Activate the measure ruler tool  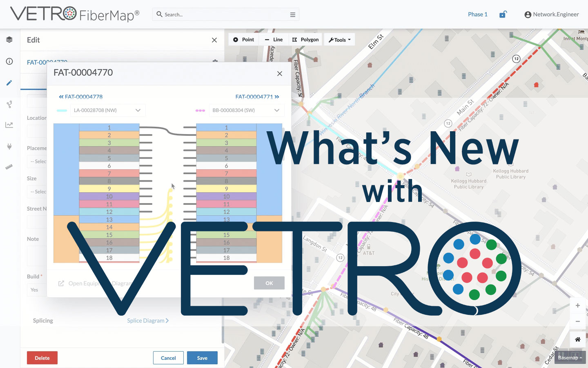point(9,166)
